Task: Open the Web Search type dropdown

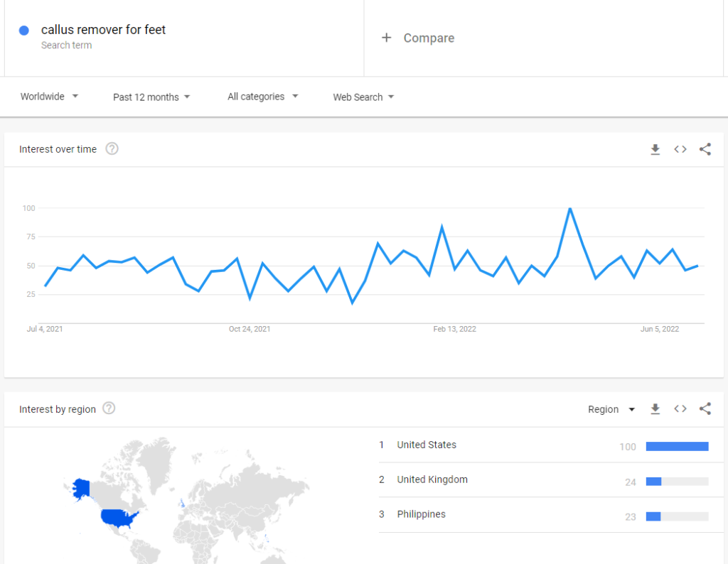Action: 363,97
